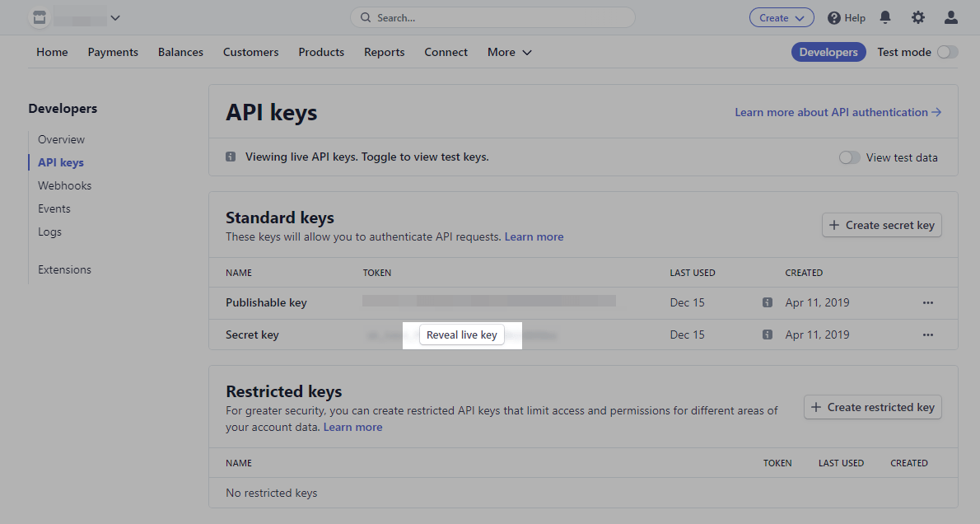The width and height of the screenshot is (980, 524).
Task: Click the notifications bell icon
Action: pyautogui.click(x=885, y=17)
